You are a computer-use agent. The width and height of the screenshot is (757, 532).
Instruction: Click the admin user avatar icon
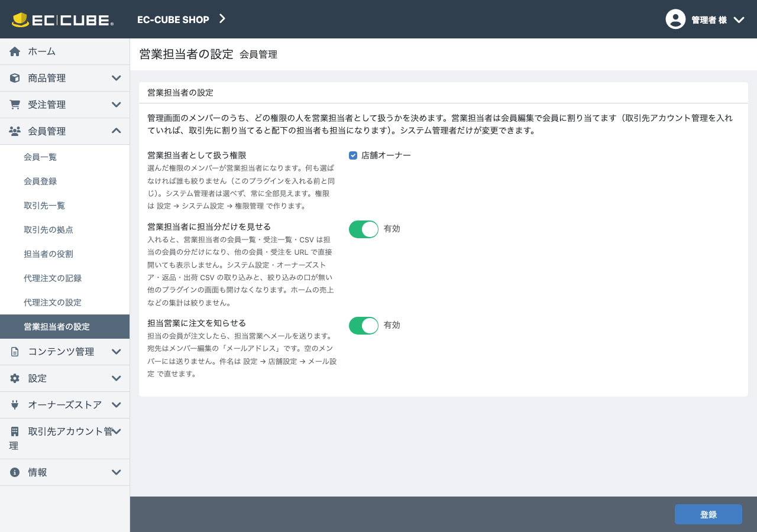pyautogui.click(x=675, y=20)
